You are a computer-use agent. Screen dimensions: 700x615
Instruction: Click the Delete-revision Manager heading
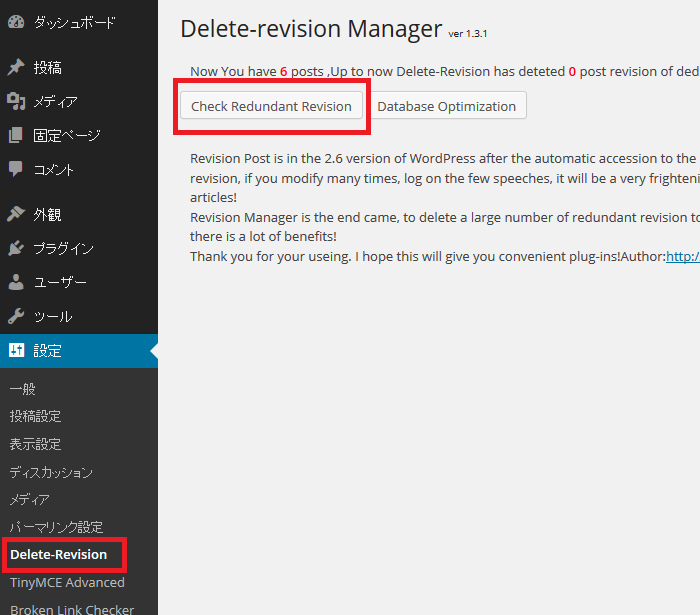click(311, 29)
